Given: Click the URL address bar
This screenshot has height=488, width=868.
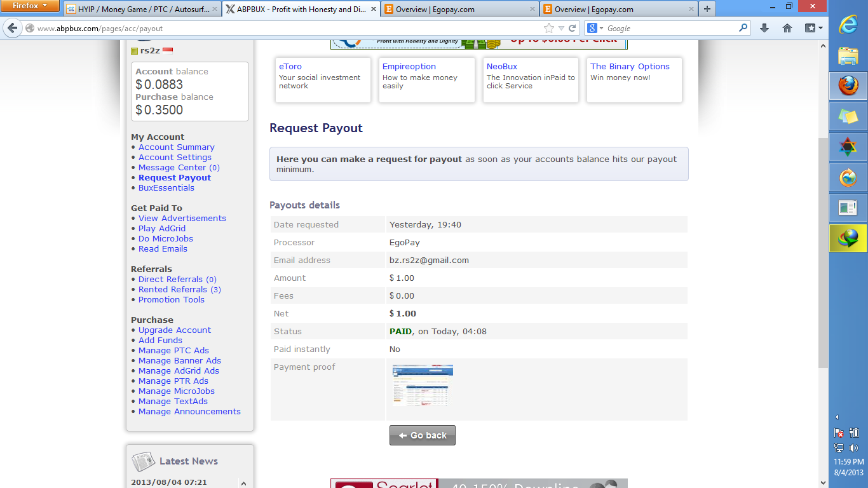Looking at the screenshot, I should (x=286, y=29).
